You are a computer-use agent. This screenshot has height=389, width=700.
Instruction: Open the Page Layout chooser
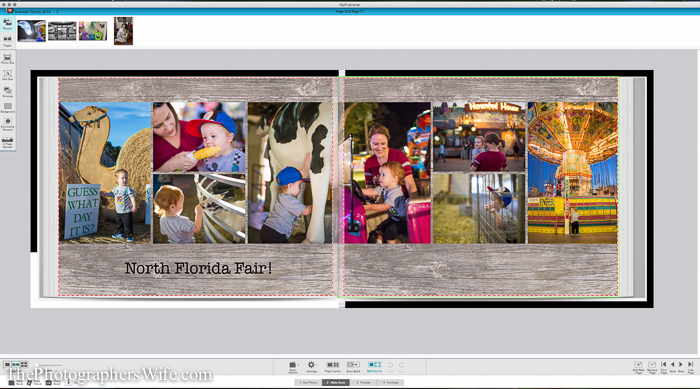tap(332, 367)
